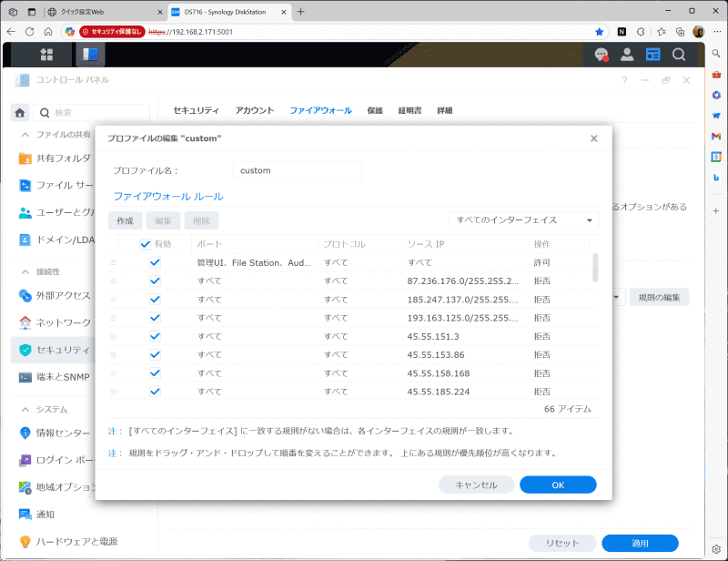Click the DSM search magnifier icon
This screenshot has height=561, width=728.
click(679, 55)
